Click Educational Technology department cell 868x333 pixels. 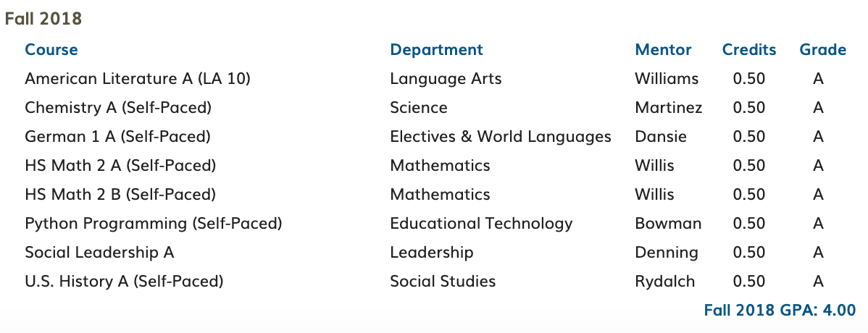click(481, 224)
